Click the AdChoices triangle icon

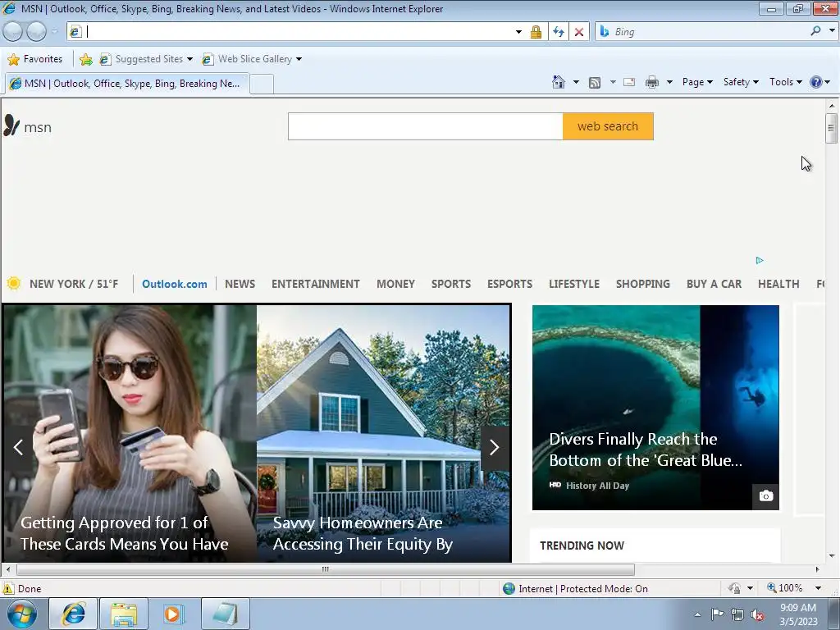(760, 260)
